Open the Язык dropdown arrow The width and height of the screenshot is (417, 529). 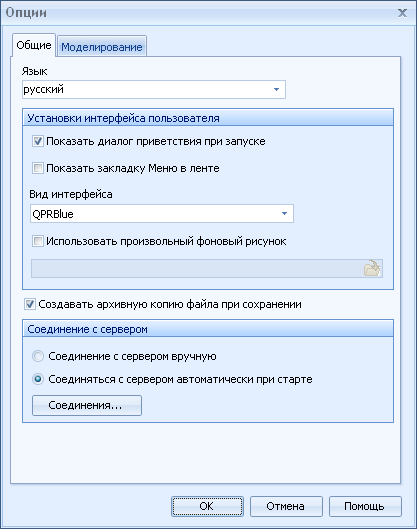coord(276,89)
